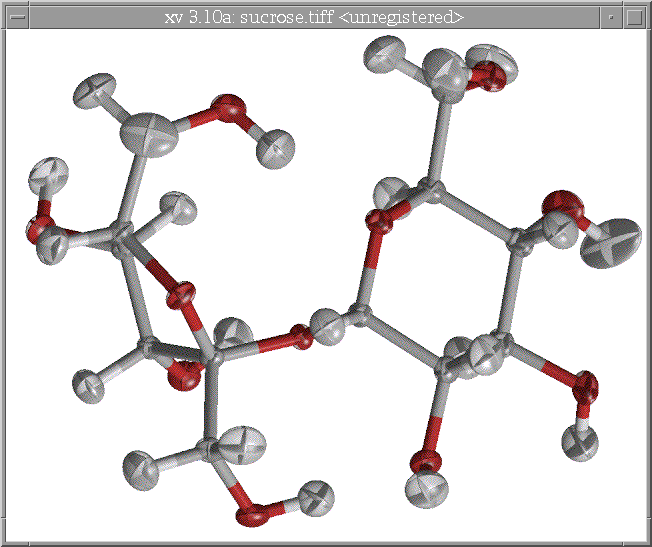Open the window menu button in title bar
652x547 pixels.
pos(15,16)
